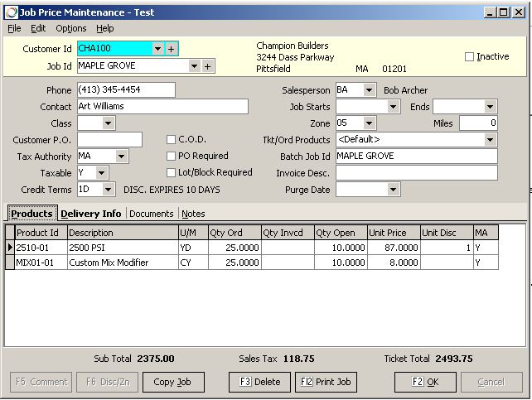Tick the Lot/Block Required checkbox
The height and width of the screenshot is (400, 532).
(x=172, y=173)
